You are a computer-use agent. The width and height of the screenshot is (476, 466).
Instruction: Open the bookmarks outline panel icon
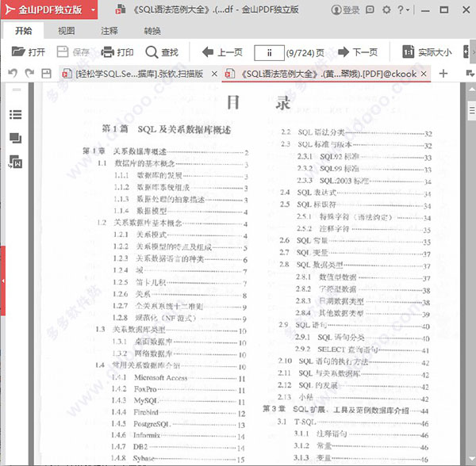pos(16,115)
